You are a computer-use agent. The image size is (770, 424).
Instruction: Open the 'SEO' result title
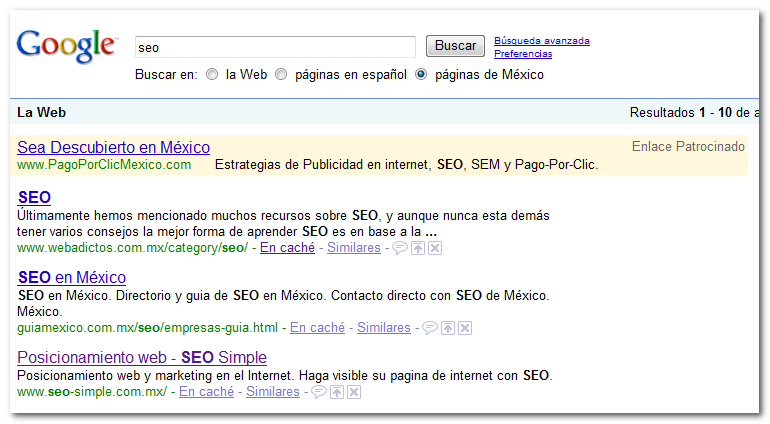tap(34, 198)
